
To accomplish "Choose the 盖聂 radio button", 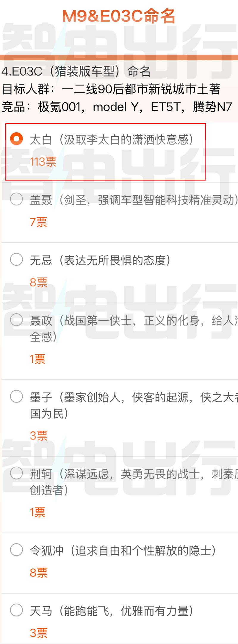I will point(16,199).
